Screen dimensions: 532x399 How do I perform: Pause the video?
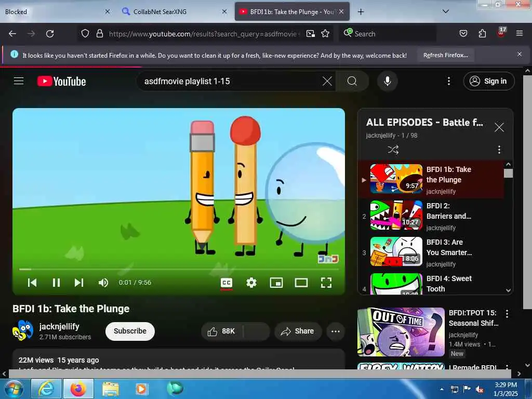(56, 283)
